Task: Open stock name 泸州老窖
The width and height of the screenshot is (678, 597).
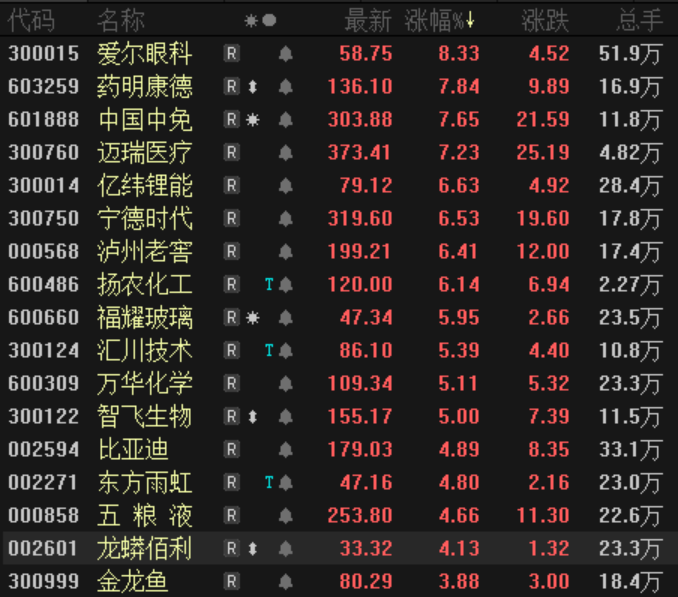Action: click(145, 251)
